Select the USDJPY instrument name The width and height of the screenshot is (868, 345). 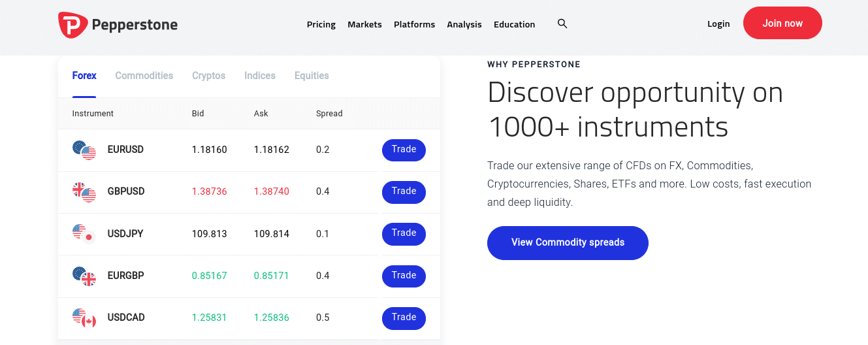(x=125, y=234)
